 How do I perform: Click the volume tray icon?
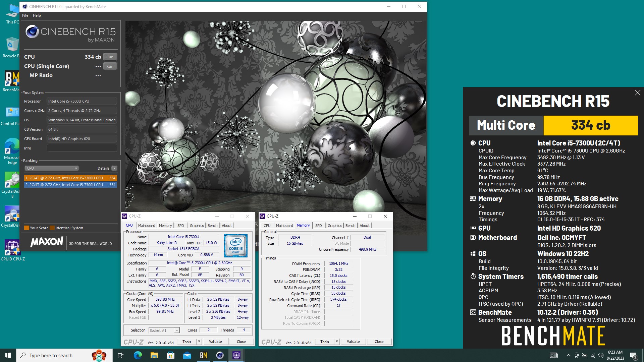(x=600, y=355)
